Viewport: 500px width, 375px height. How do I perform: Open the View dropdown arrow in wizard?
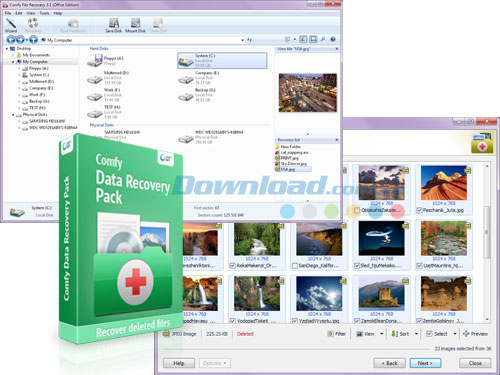click(382, 334)
